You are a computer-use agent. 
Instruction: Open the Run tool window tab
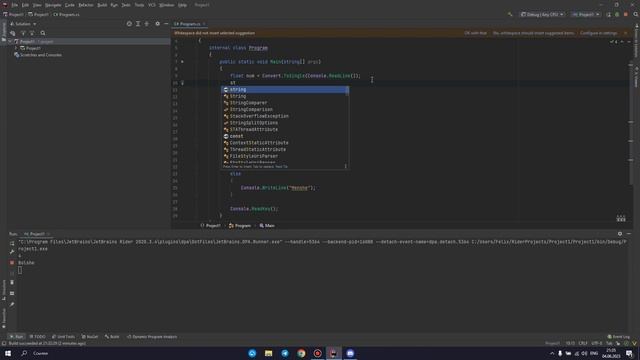[16, 337]
